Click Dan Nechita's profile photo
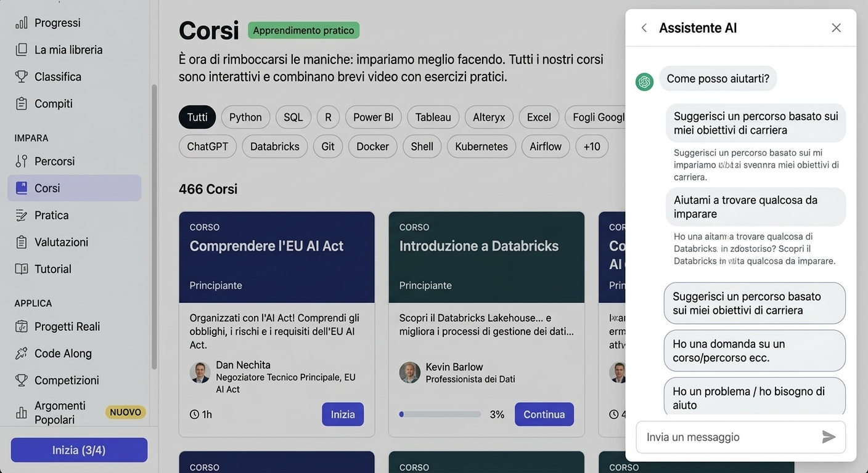 click(x=200, y=373)
